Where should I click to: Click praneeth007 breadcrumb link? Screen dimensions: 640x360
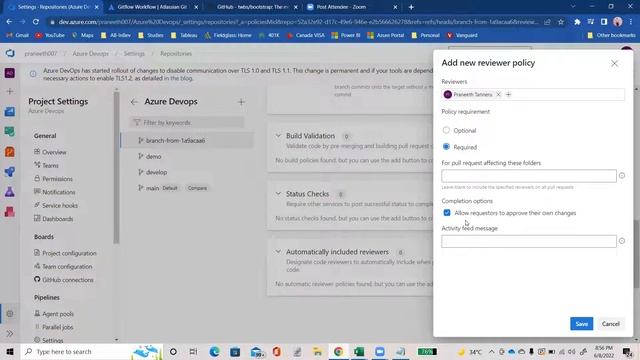(40, 53)
